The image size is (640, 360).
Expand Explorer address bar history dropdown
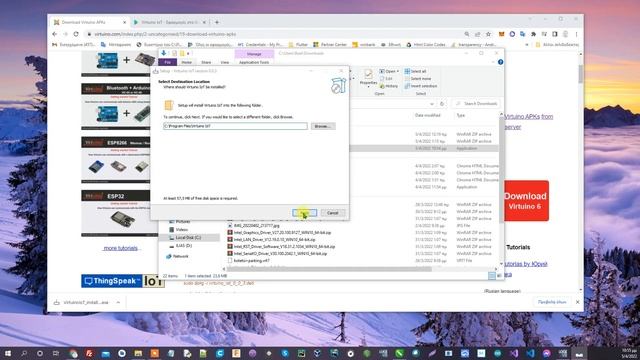[432, 104]
